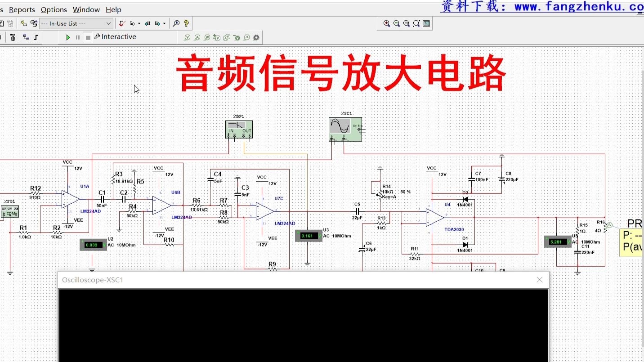Click the zoom-out magnifier icon

point(396,23)
